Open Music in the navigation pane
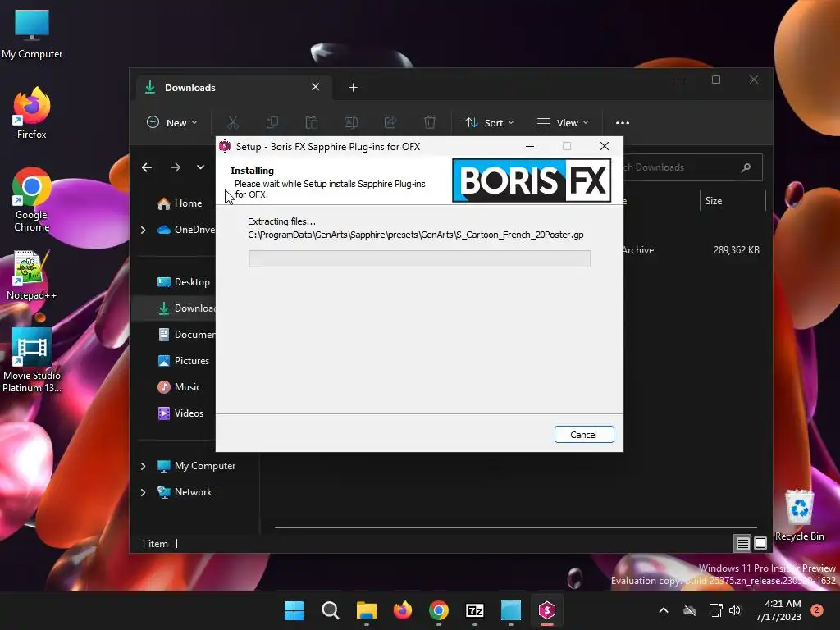Screen dimensions: 840x630 coord(179,387)
